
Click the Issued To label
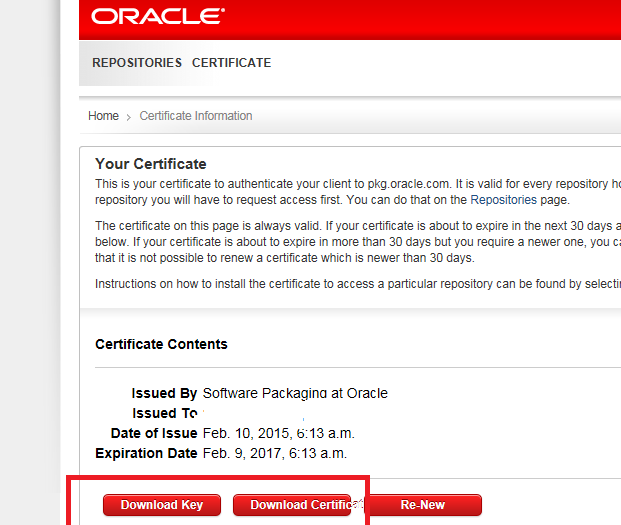click(165, 413)
